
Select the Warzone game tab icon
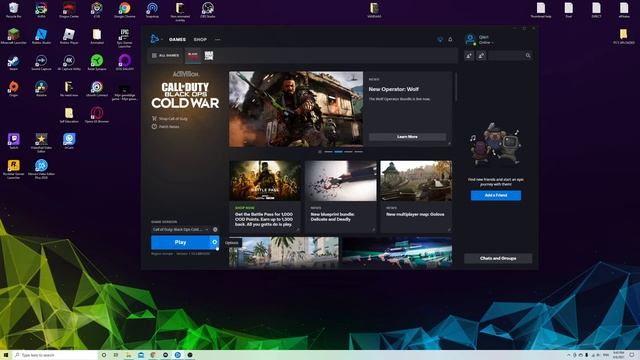click(x=209, y=56)
